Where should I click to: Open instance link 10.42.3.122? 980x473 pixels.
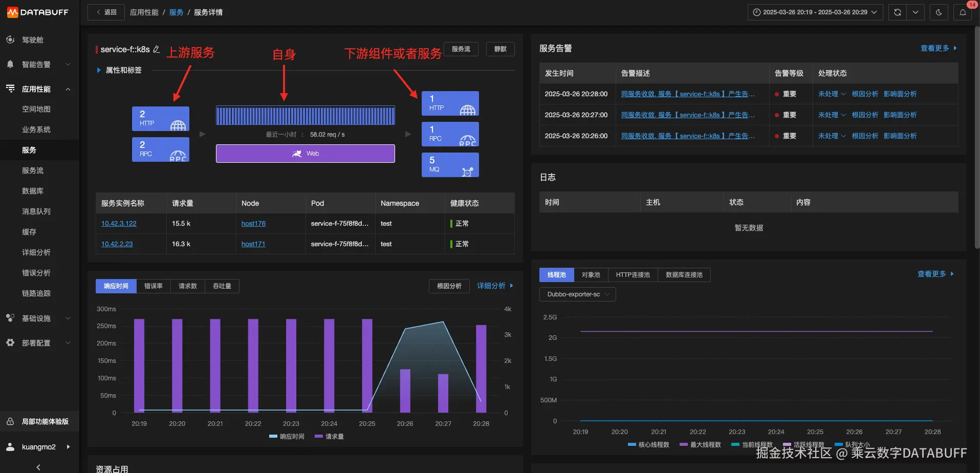(x=119, y=224)
